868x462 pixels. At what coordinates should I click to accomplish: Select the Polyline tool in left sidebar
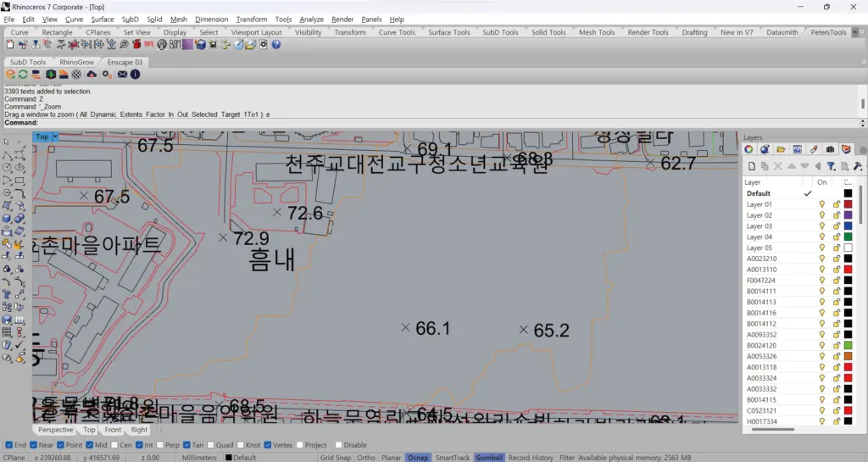click(7, 155)
